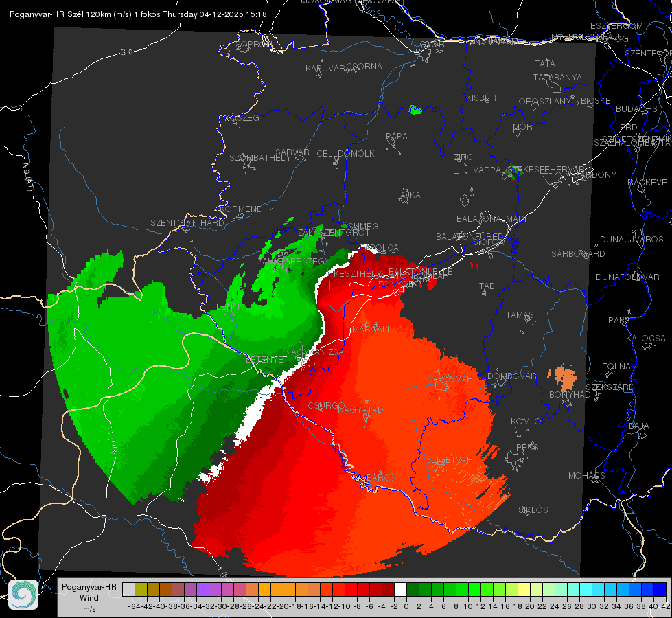Viewport: 672px width, 618px height.
Task: Click the MOHÁCS town label
Action: pyautogui.click(x=587, y=476)
